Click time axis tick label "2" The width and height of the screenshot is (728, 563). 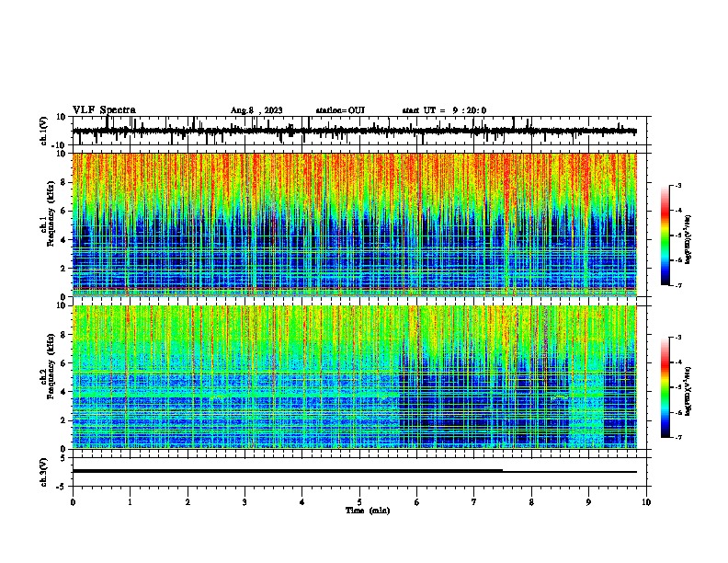click(x=188, y=502)
